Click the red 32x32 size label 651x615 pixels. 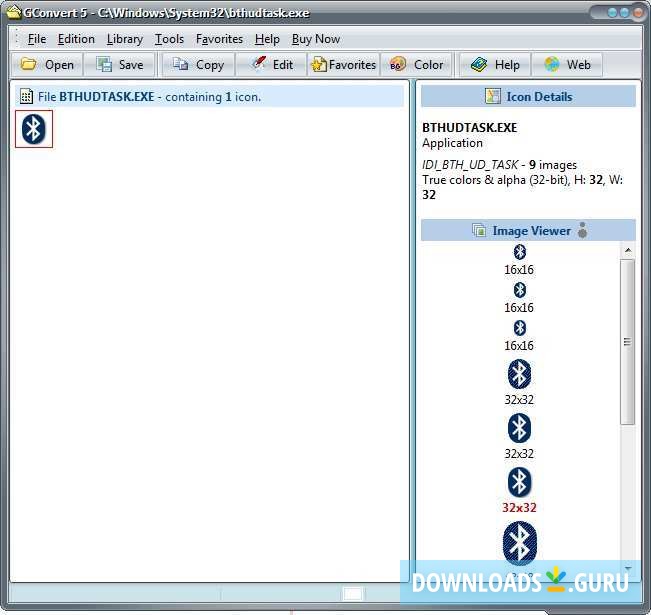coord(519,507)
